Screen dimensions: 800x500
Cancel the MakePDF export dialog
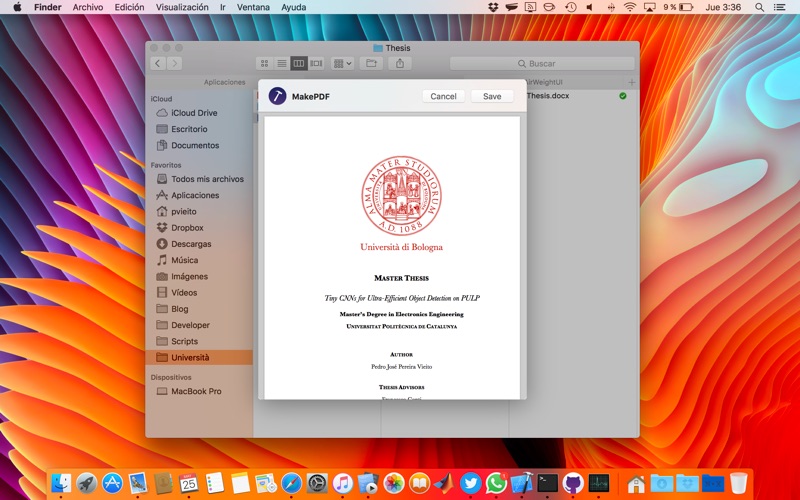coord(443,96)
